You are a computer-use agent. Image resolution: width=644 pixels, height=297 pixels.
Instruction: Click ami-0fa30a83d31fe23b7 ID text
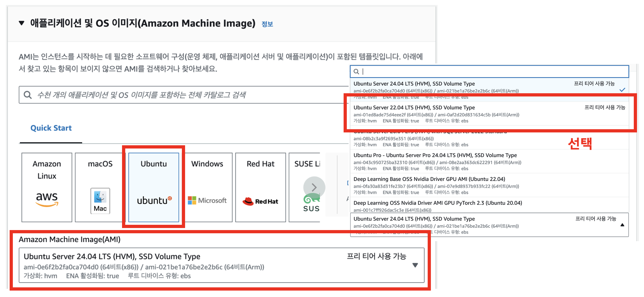coord(380,186)
